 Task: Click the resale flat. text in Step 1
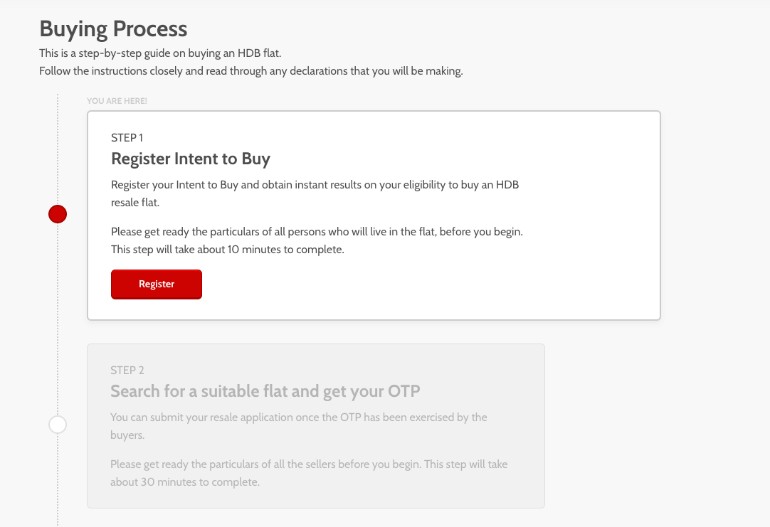(x=135, y=202)
